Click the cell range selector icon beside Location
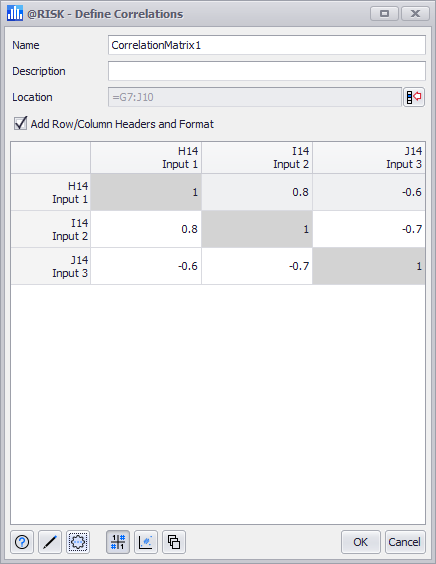The image size is (436, 564). pyautogui.click(x=414, y=97)
